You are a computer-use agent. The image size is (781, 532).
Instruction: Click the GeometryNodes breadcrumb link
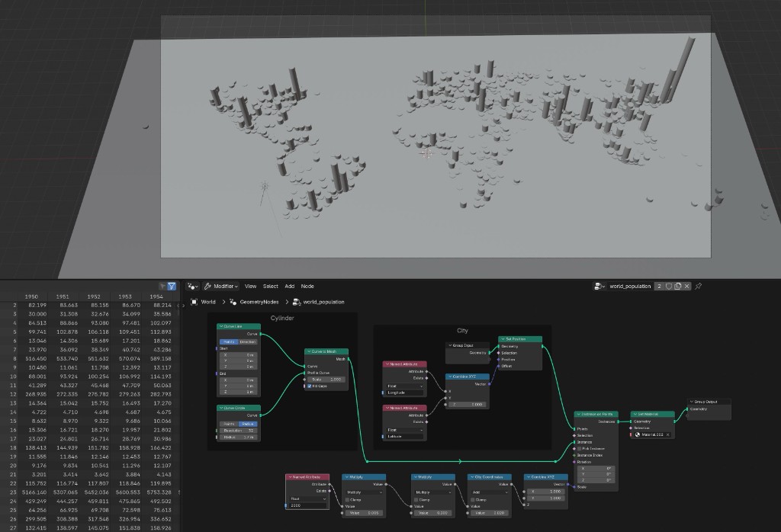pos(259,302)
